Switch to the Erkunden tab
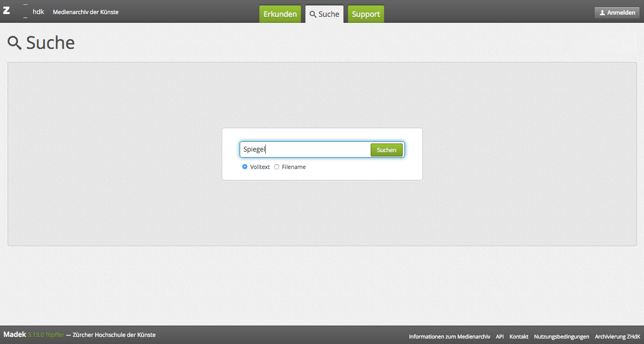This screenshot has height=344, width=644. point(280,14)
